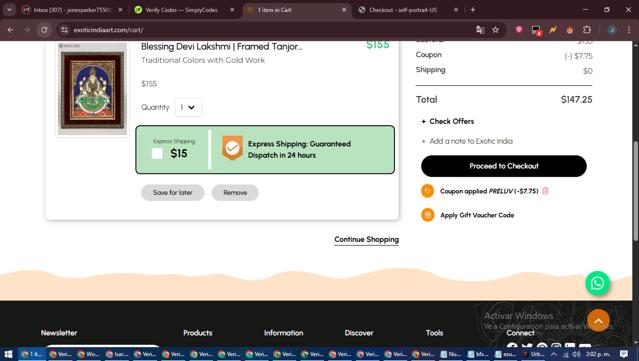The height and width of the screenshot is (361, 639).
Task: Open the tab search dropdown arrow
Action: [9, 10]
